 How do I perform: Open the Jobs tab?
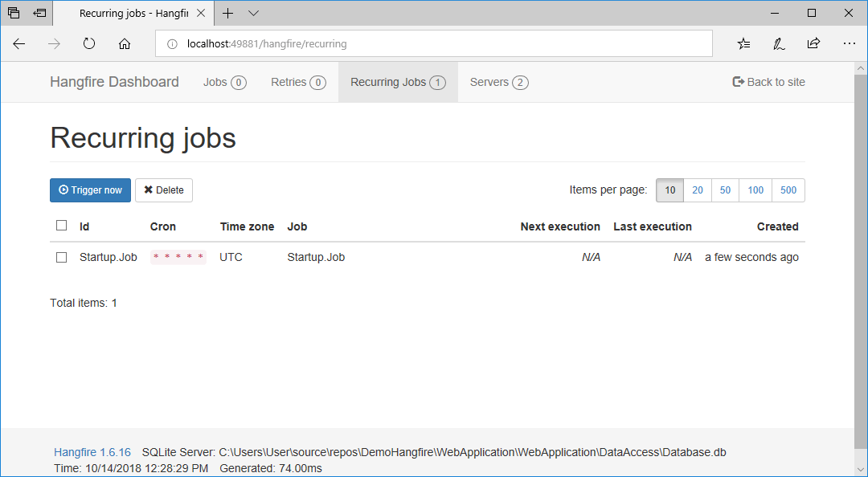(224, 82)
